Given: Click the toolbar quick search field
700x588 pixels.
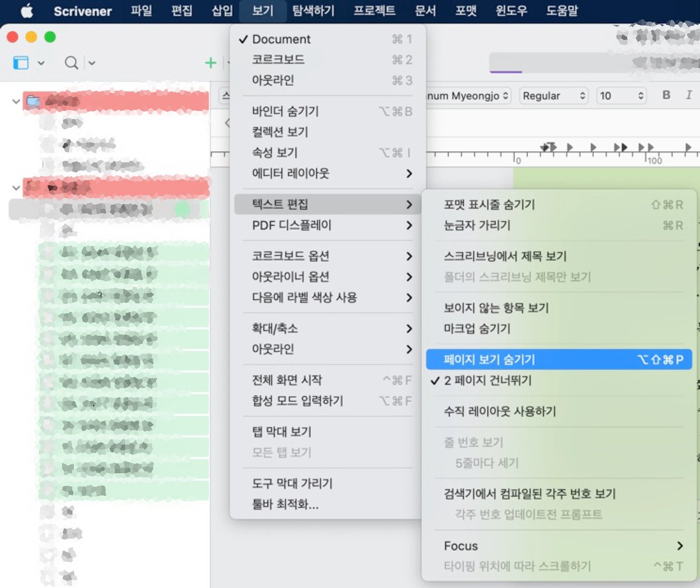Looking at the screenshot, I should 594,63.
